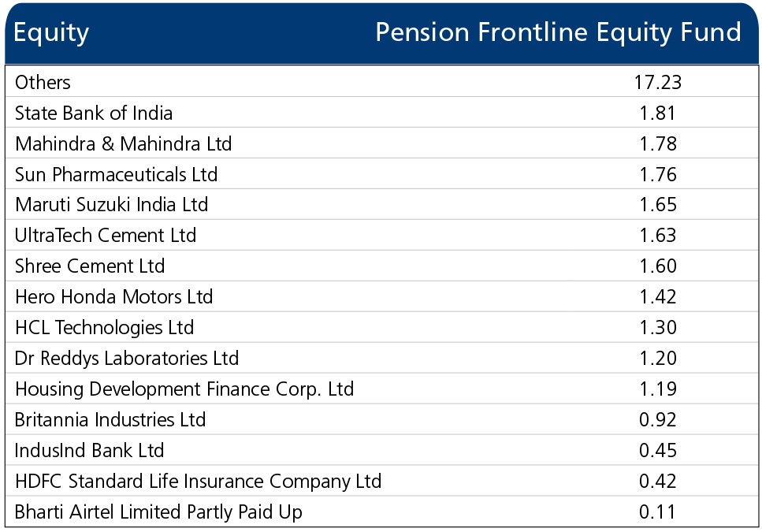Select Hero Honda Motors Ltd row
The image size is (762, 532).
click(x=382, y=296)
